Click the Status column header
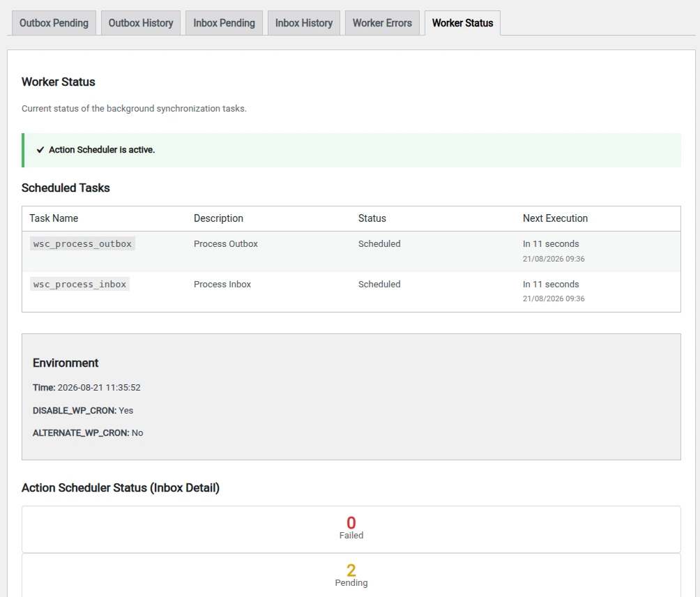The width and height of the screenshot is (700, 597). [372, 218]
